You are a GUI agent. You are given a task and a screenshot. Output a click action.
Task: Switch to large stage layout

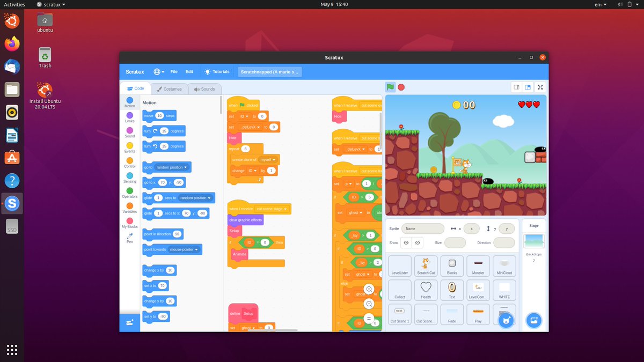click(528, 87)
